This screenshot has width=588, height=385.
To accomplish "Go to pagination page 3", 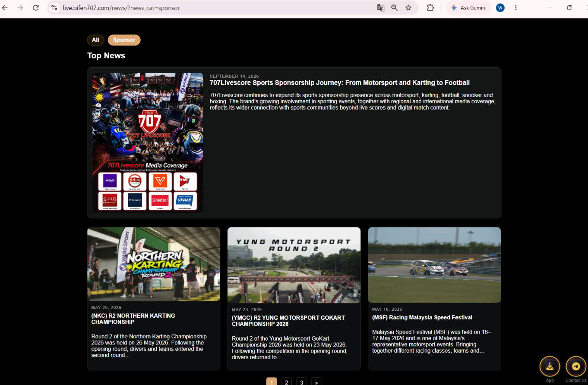I will pos(302,382).
